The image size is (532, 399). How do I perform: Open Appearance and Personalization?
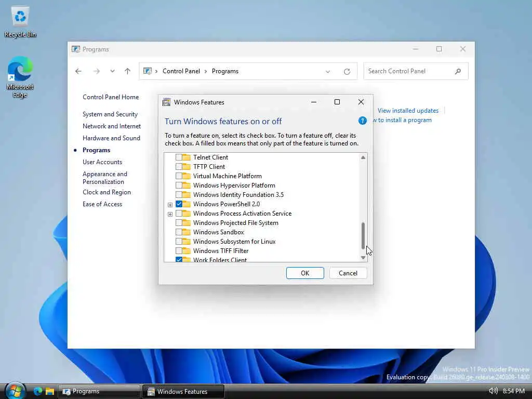pos(105,178)
